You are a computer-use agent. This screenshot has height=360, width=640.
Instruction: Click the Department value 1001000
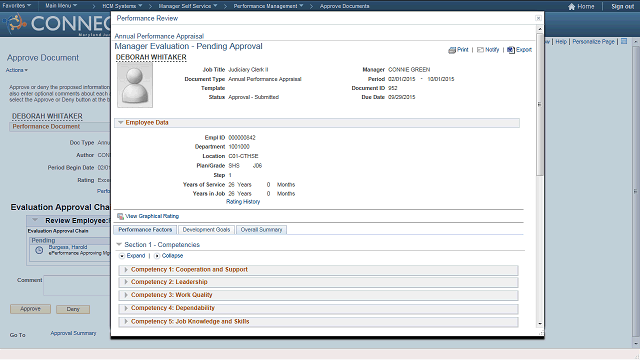point(239,147)
